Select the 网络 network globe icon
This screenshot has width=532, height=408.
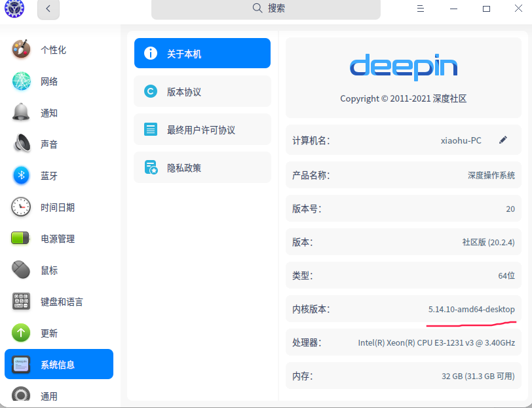coord(21,81)
